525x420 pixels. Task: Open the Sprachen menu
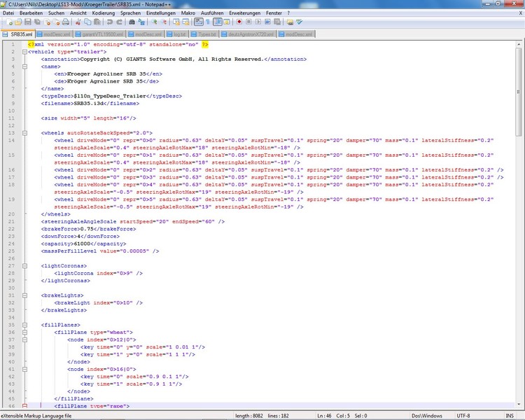[131, 13]
